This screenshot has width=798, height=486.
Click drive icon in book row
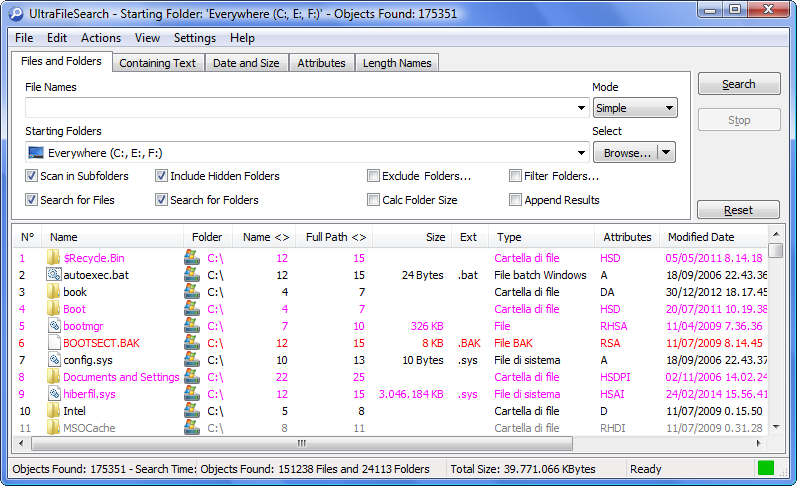coord(192,292)
